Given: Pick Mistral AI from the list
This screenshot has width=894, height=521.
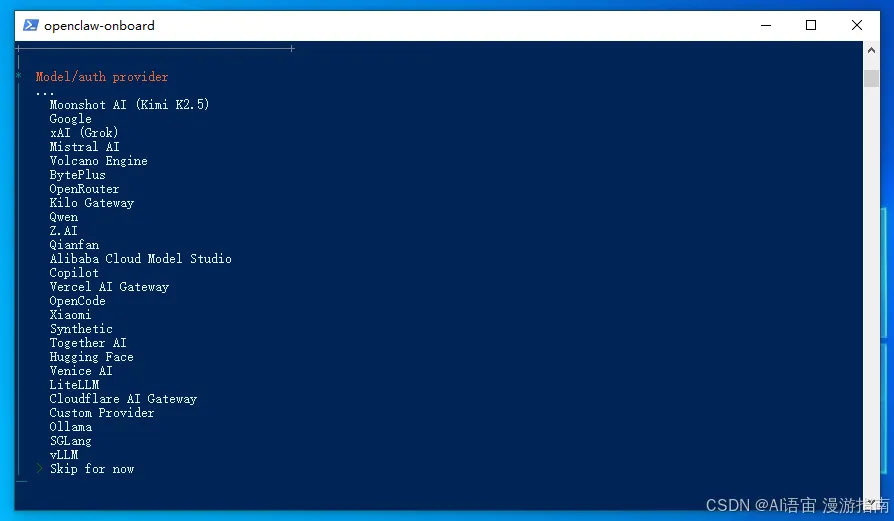Looking at the screenshot, I should pos(84,147).
